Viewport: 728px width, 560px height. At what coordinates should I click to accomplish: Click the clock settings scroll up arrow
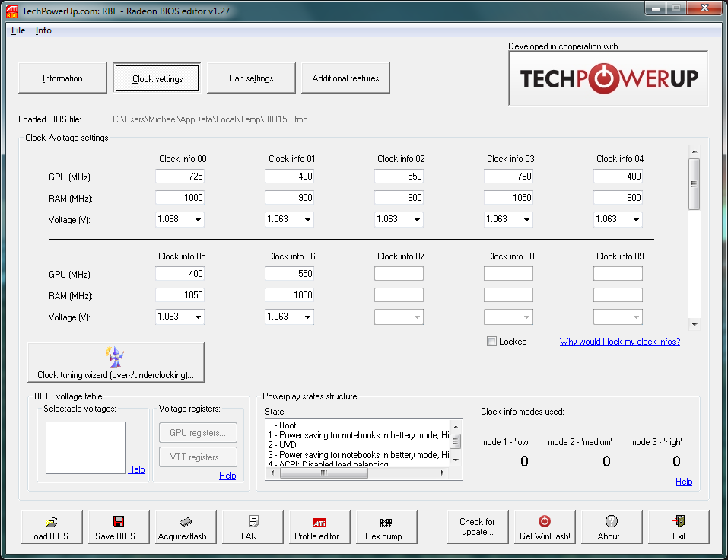[x=694, y=151]
